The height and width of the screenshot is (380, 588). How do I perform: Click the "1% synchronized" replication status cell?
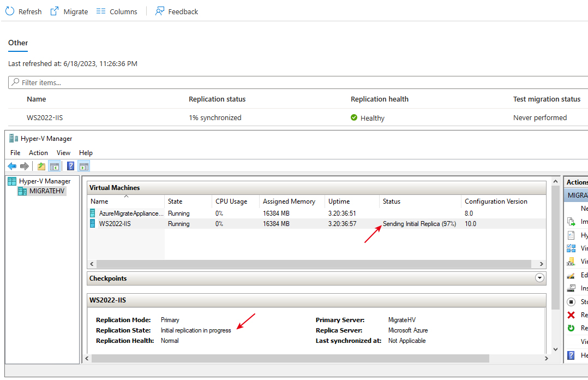click(x=215, y=118)
